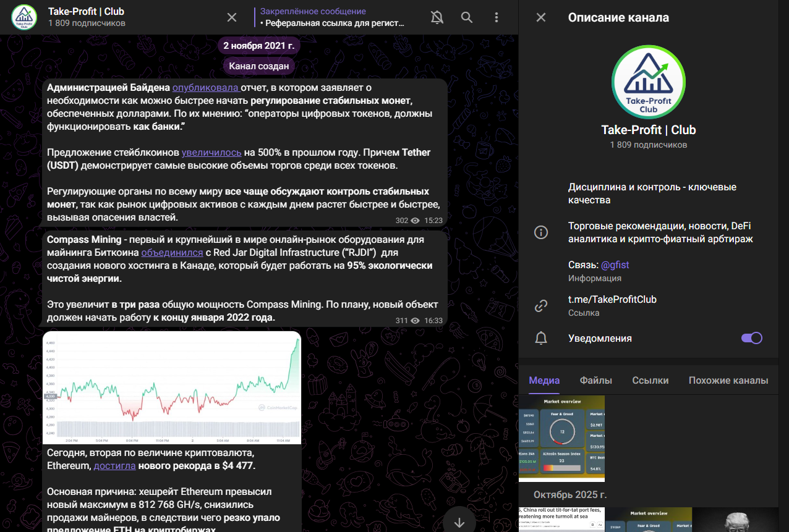This screenshot has width=789, height=532.
Task: Dismiss the pinned message with X
Action: [232, 17]
